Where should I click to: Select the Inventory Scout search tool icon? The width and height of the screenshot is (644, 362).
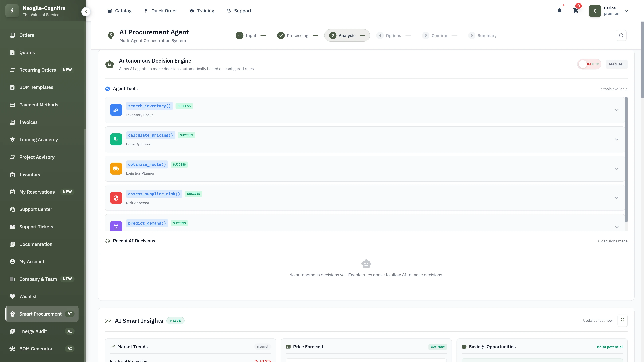116,110
